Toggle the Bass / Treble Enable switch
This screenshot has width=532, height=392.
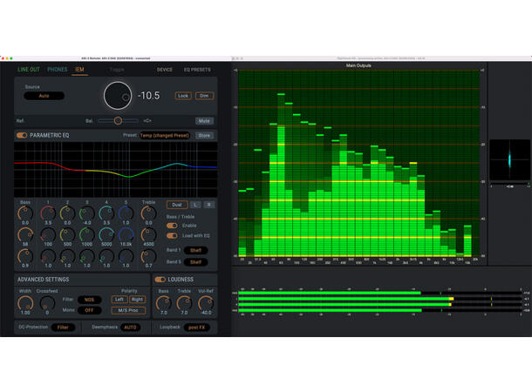172,226
